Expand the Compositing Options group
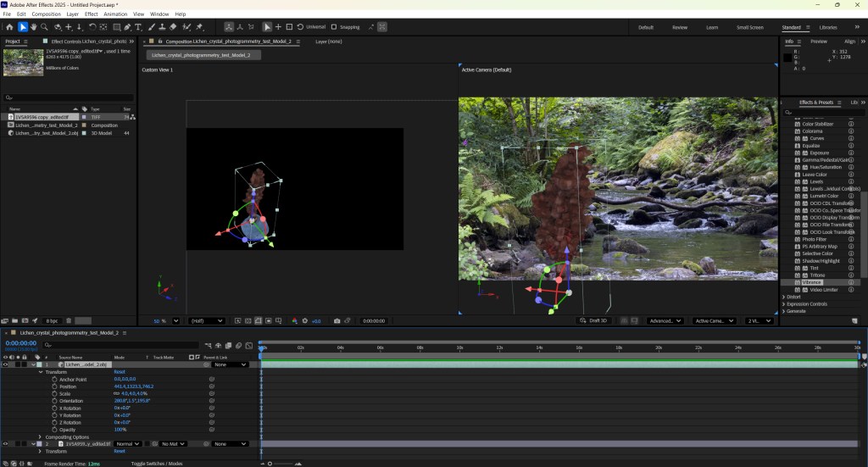This screenshot has width=868, height=467. (x=41, y=436)
